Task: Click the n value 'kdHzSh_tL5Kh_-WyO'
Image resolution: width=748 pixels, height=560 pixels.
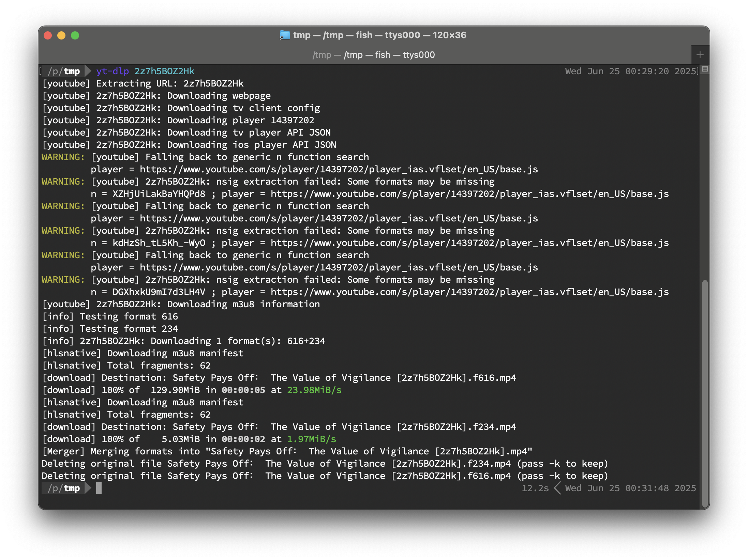Action: point(159,243)
